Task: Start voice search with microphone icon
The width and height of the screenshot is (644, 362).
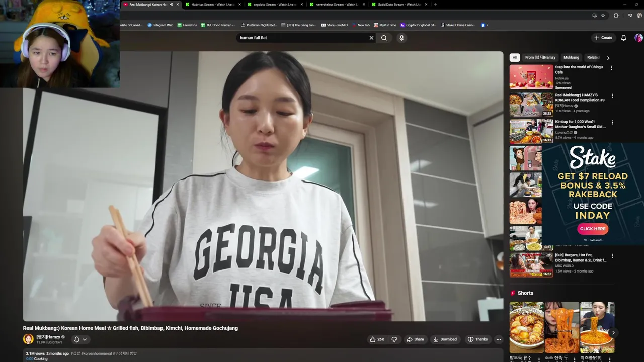Action: click(x=401, y=38)
